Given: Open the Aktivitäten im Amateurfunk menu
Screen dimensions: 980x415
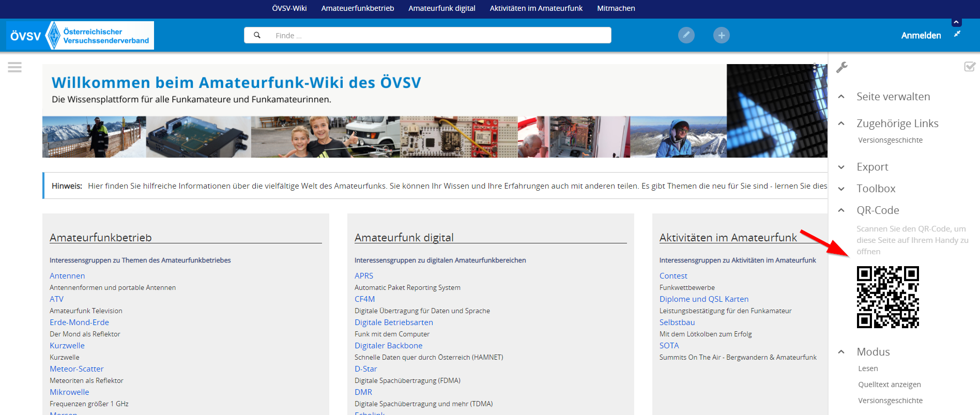Looking at the screenshot, I should point(536,8).
